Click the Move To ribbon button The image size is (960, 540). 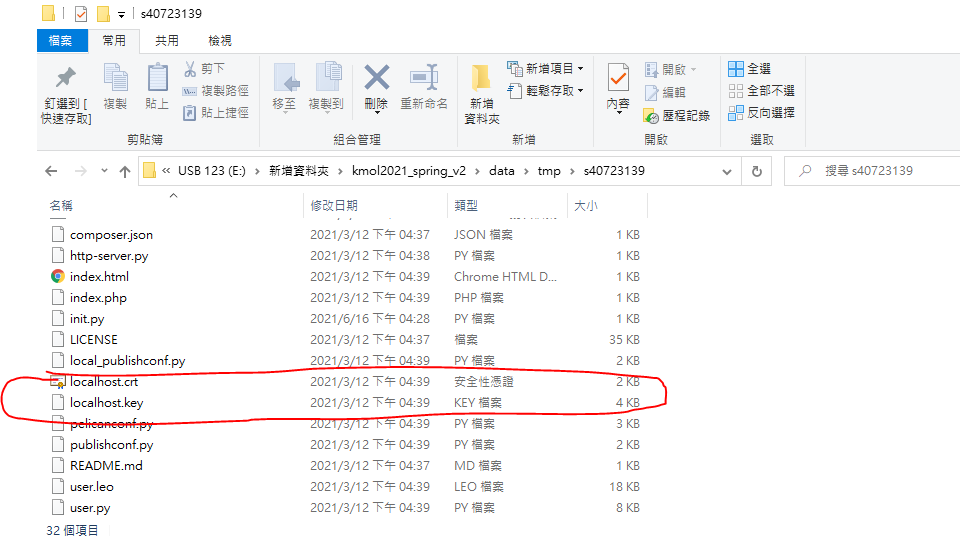coord(285,87)
